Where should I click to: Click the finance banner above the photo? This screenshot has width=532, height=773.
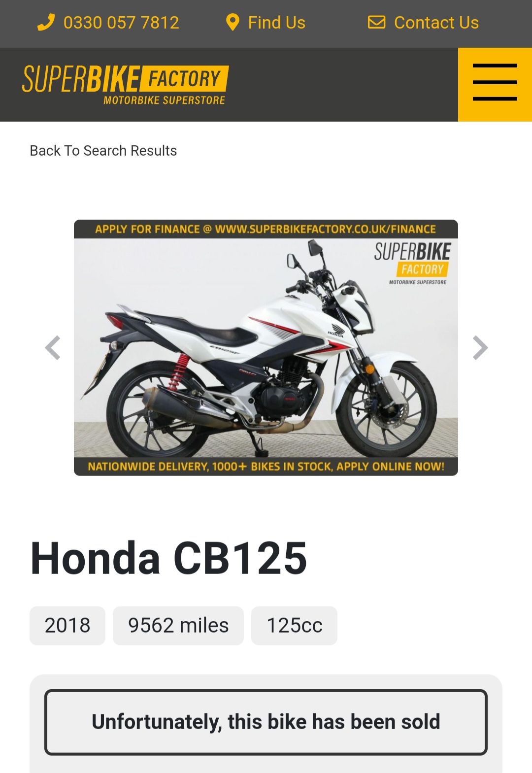point(266,229)
